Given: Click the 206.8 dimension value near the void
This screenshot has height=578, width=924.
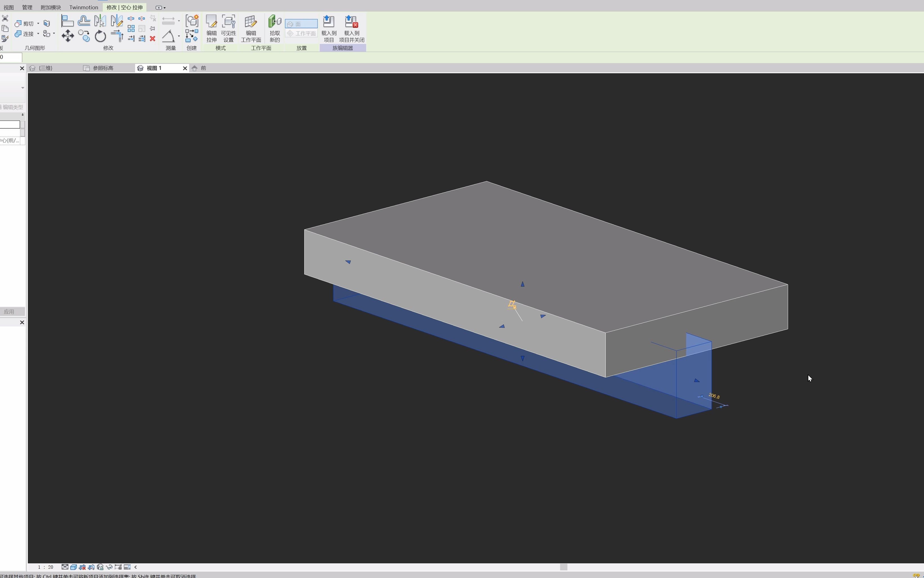Looking at the screenshot, I should (714, 396).
